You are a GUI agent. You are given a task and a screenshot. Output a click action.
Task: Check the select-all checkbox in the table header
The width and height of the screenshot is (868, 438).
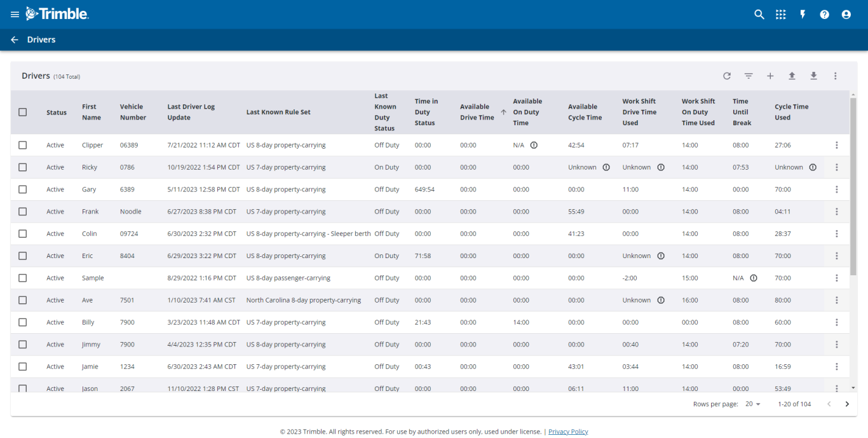(22, 112)
